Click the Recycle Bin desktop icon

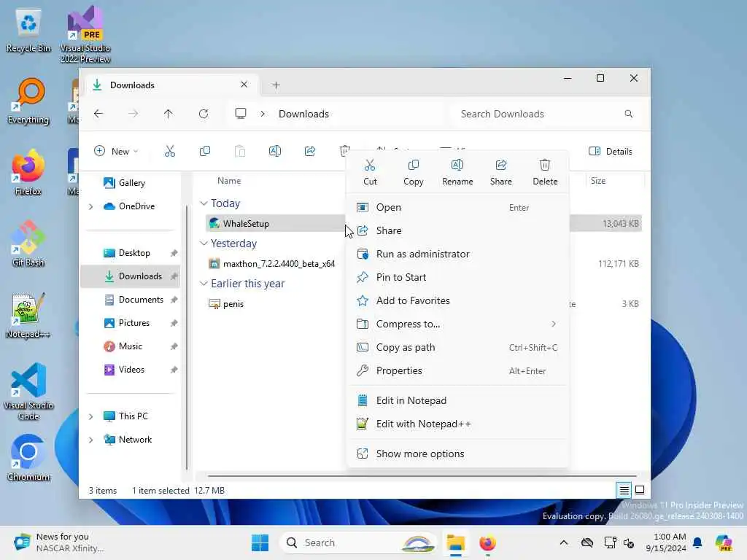click(x=28, y=31)
